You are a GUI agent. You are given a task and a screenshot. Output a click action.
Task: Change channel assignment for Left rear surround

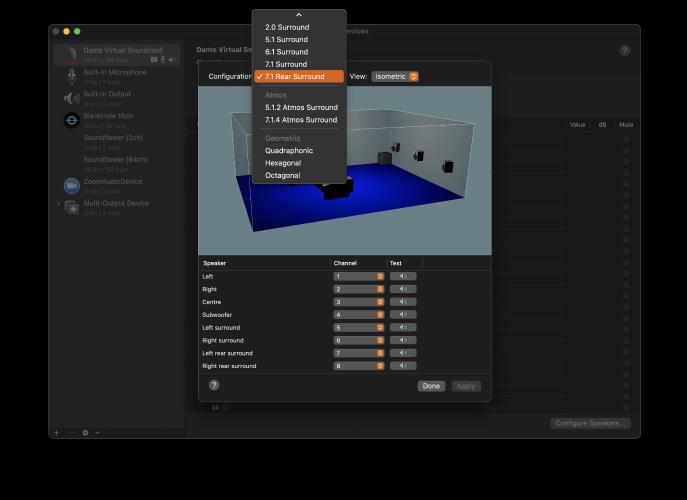(x=359, y=353)
